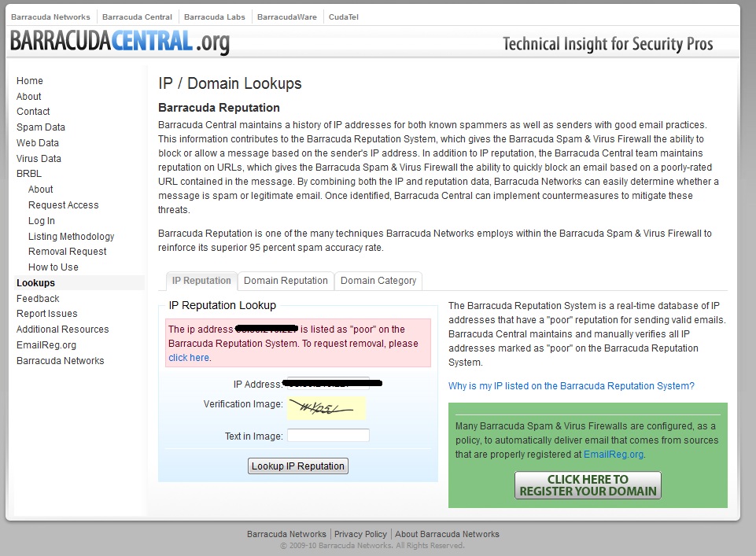The width and height of the screenshot is (756, 556).
Task: Open BarracudaWare in top navigation
Action: click(x=287, y=17)
